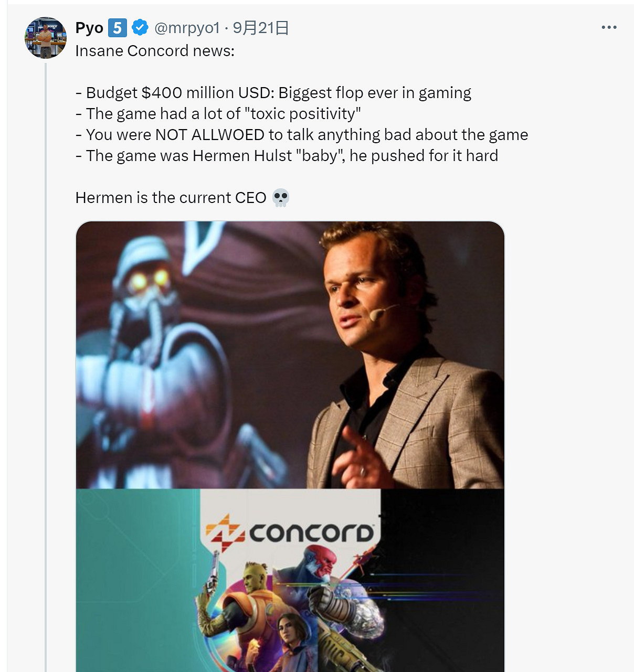Screen dimensions: 634x672
Task: Click the skull emoji after CEO
Action: 281,198
